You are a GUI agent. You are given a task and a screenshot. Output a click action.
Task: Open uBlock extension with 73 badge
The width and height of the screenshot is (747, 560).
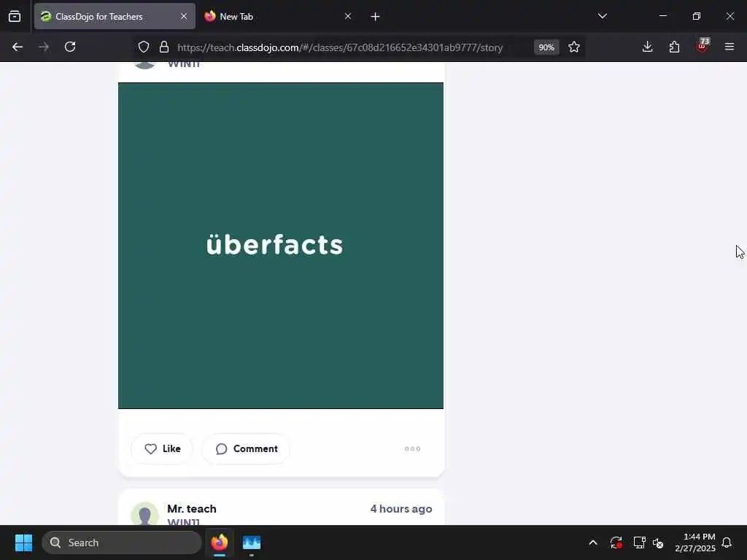click(703, 46)
